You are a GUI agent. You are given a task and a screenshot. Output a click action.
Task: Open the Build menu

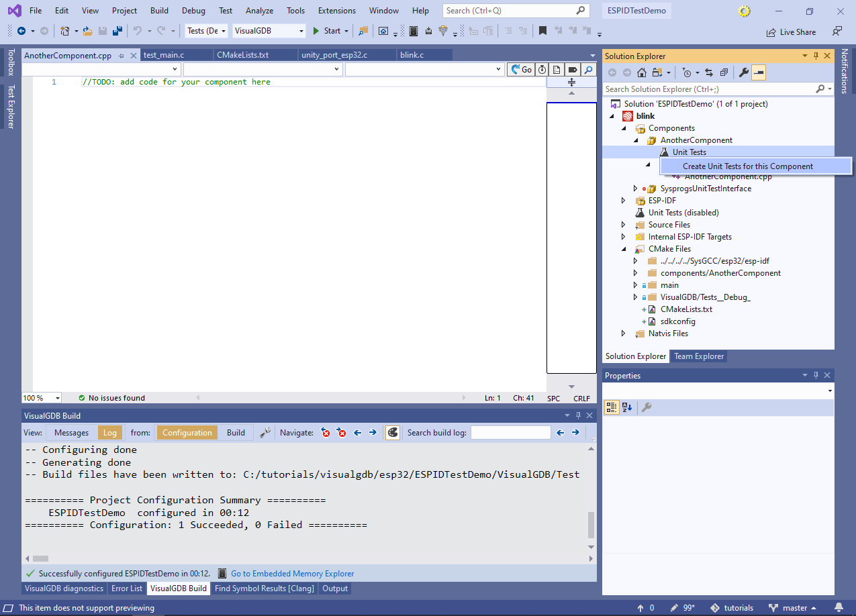(159, 11)
